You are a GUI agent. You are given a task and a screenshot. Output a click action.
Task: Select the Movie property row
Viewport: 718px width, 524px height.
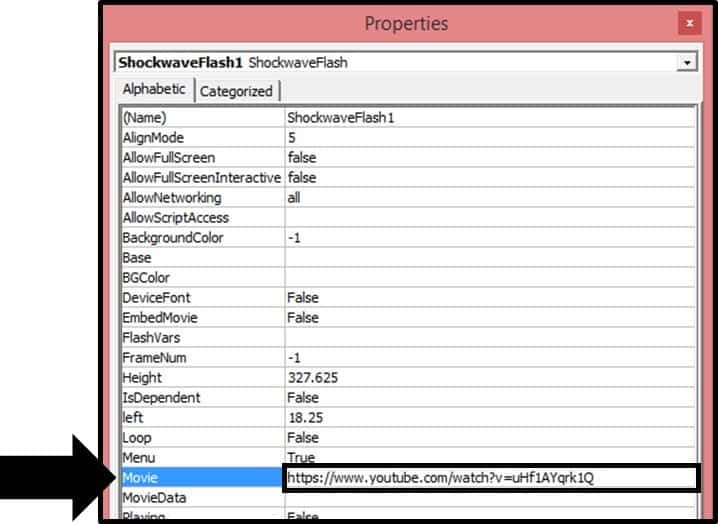[x=200, y=478]
